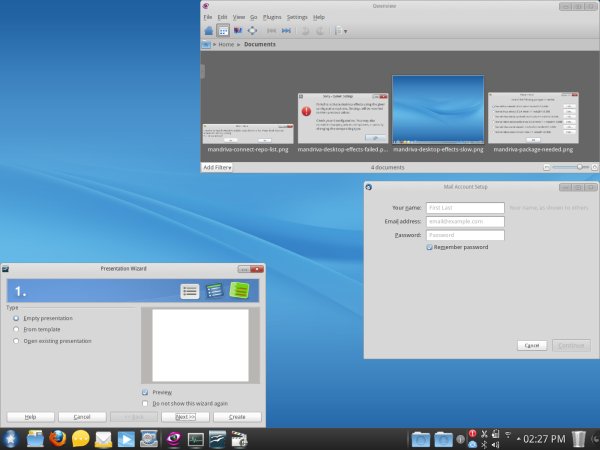Toggle the Remember password checkbox
Viewport: 600px width, 450px height.
[430, 247]
